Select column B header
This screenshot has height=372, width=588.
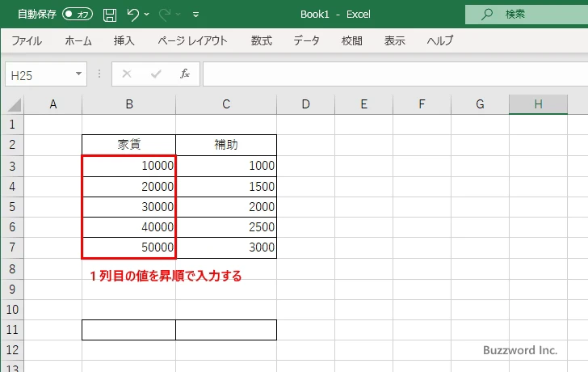tap(129, 104)
